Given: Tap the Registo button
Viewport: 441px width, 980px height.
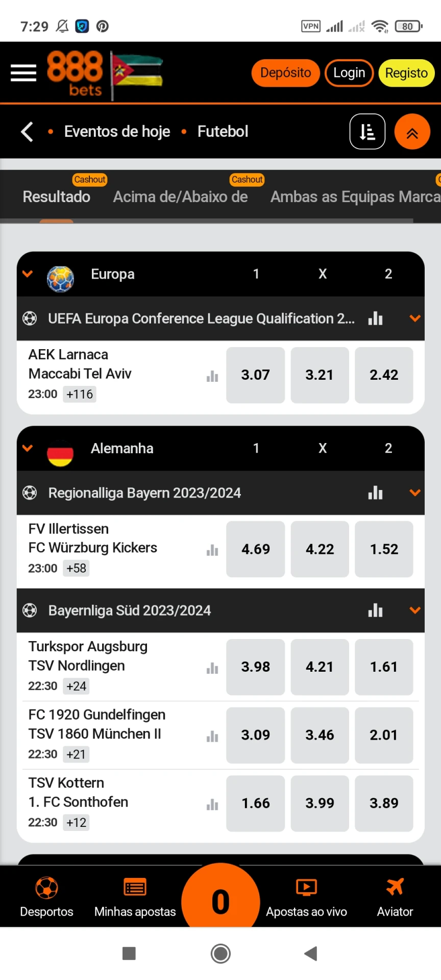Looking at the screenshot, I should tap(406, 73).
